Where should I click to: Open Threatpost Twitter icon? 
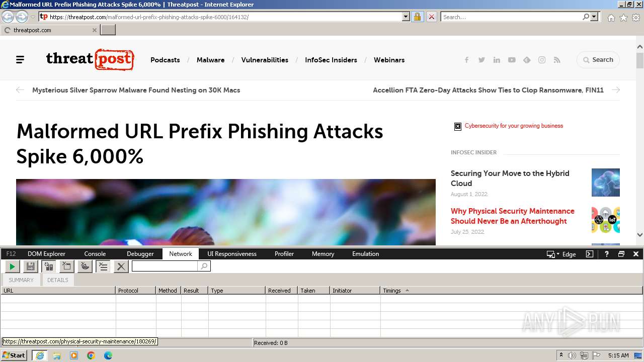tap(481, 60)
